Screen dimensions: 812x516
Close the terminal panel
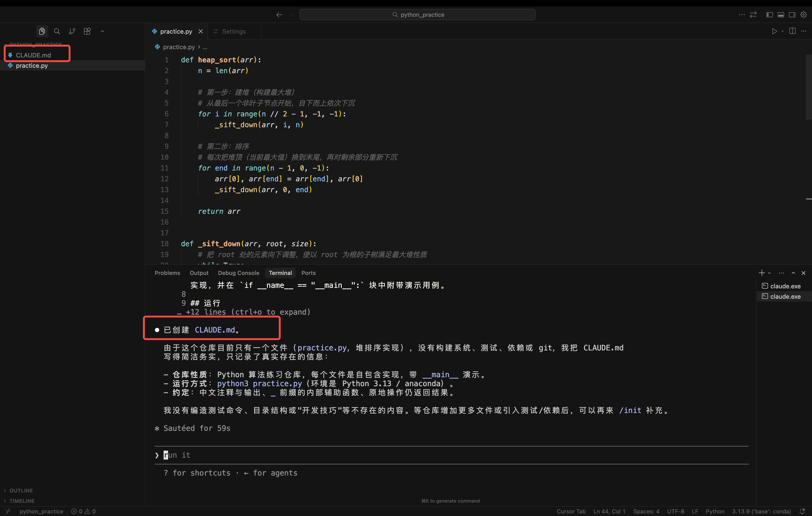pyautogui.click(x=804, y=273)
